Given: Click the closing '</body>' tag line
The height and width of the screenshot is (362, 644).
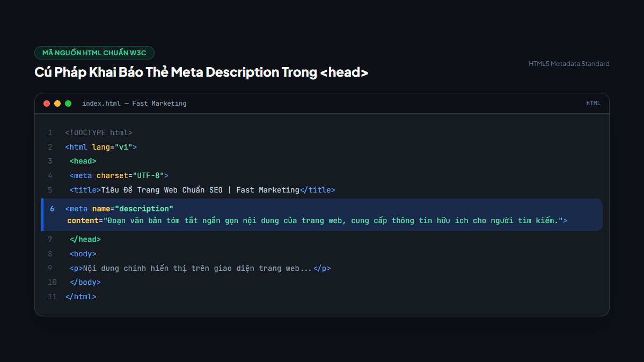Looking at the screenshot, I should (x=85, y=282).
